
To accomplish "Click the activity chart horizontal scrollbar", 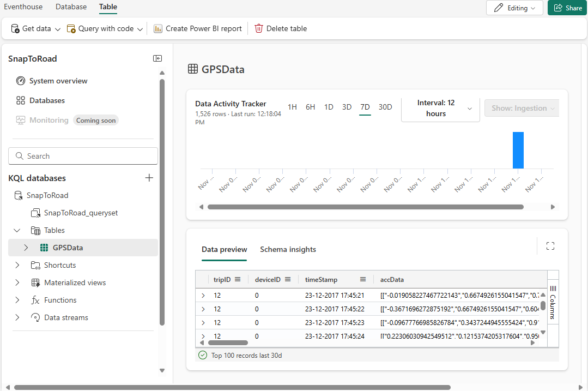I will [365, 207].
